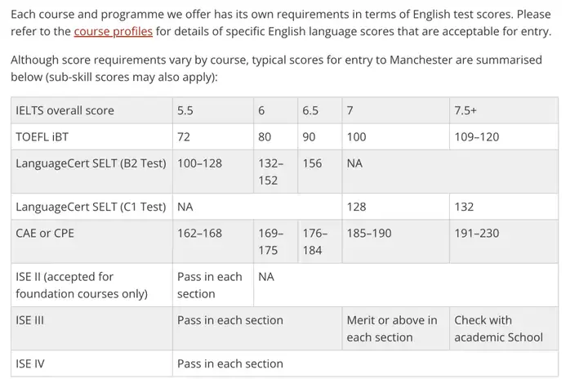
Task: Click the LanguageCert SELT (B2 Test) label
Action: 91,172
